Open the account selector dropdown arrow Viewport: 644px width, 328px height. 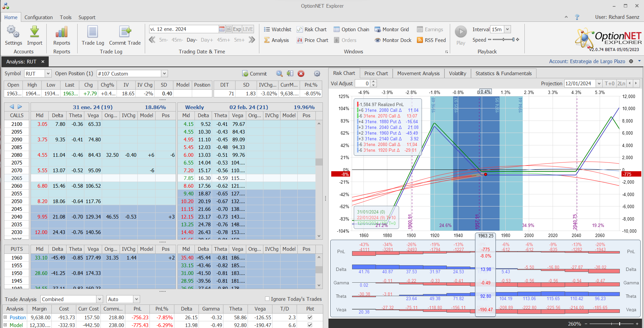[639, 61]
